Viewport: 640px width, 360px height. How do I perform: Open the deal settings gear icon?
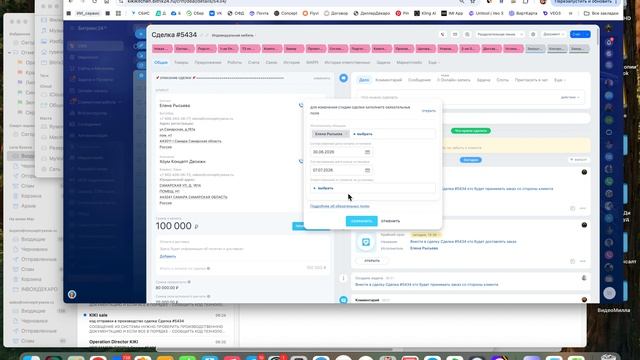click(x=533, y=35)
